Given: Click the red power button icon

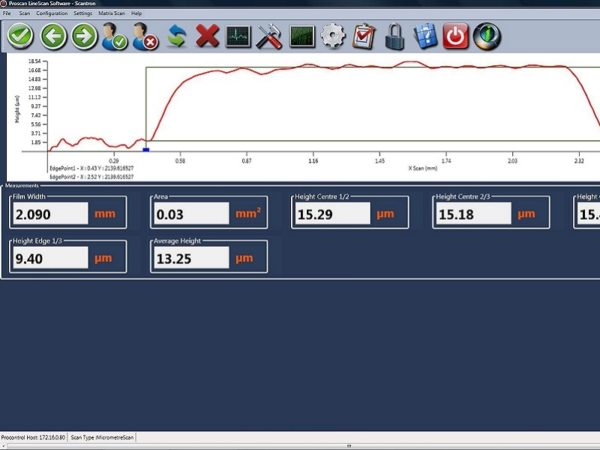Looking at the screenshot, I should pyautogui.click(x=456, y=37).
